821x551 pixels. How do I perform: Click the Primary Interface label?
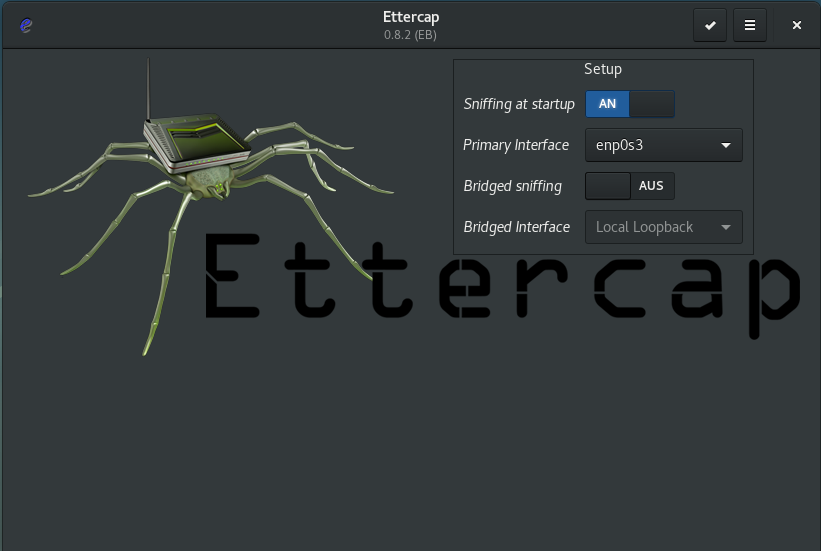coord(516,145)
